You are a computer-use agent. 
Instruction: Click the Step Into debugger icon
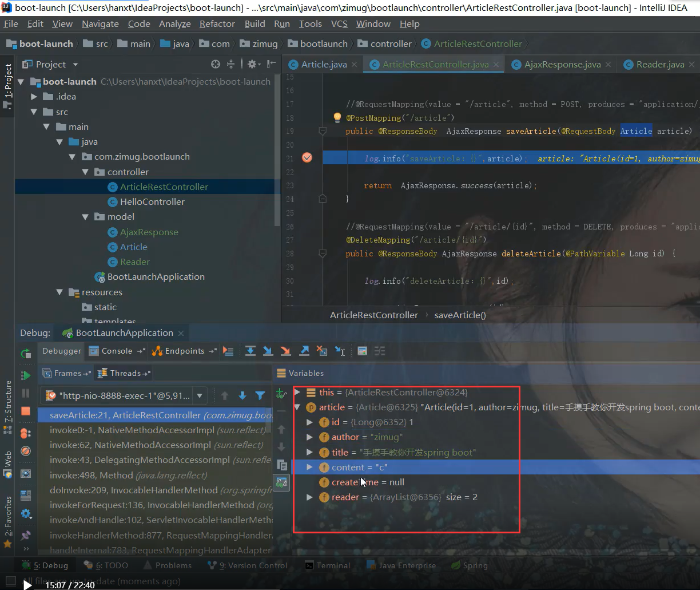[x=268, y=351]
